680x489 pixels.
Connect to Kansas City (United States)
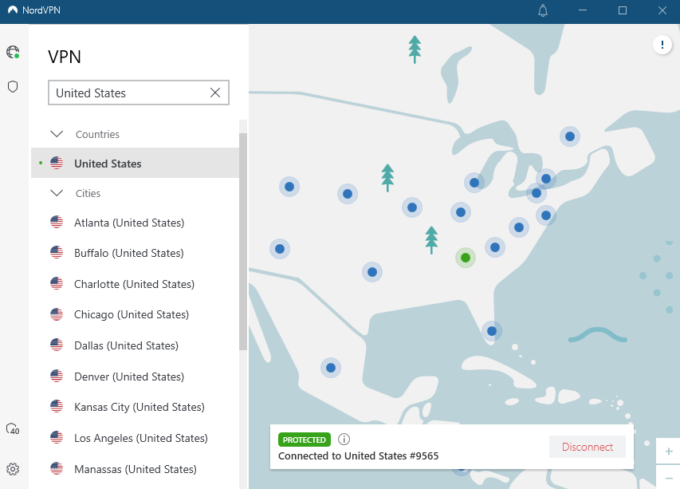(x=135, y=407)
